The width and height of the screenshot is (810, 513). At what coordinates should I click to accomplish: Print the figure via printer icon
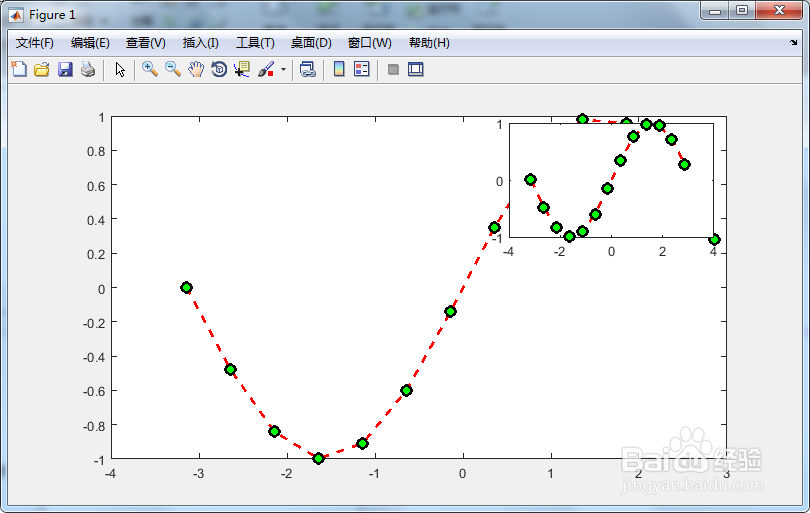[88, 69]
